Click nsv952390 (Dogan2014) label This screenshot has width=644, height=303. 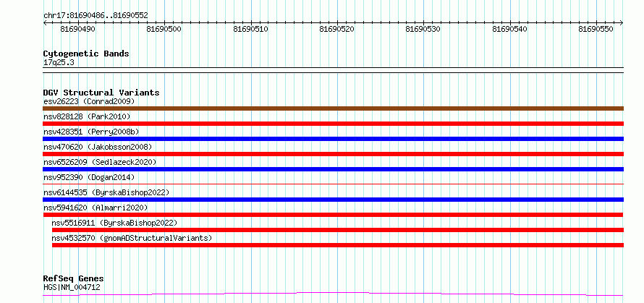(89, 177)
